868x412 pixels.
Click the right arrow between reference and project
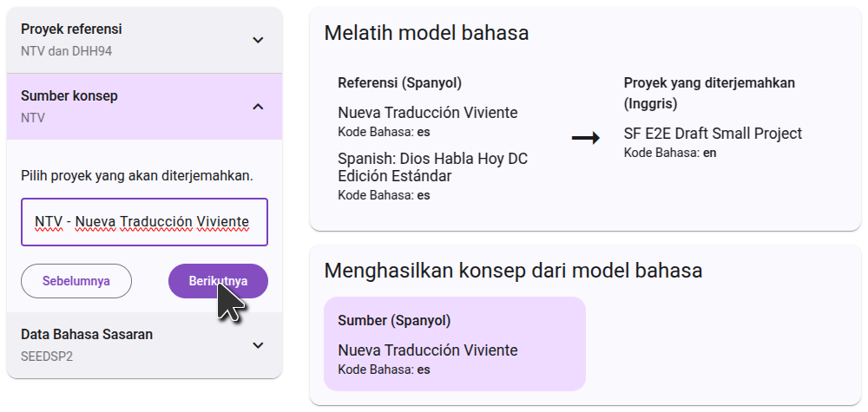click(x=586, y=138)
